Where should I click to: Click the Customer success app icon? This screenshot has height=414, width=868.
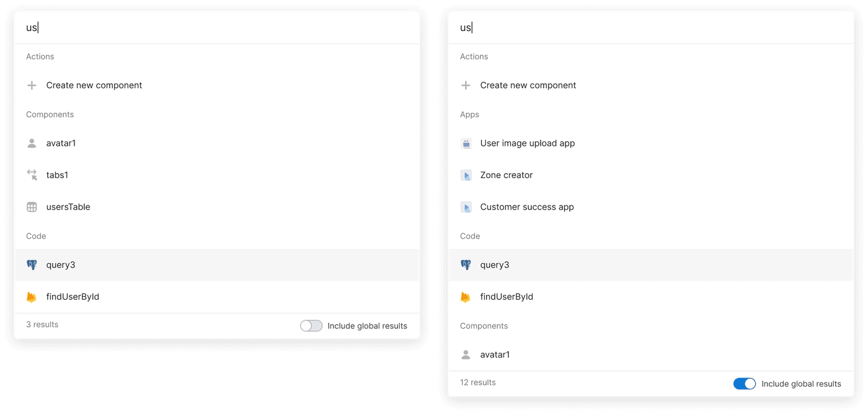click(466, 207)
